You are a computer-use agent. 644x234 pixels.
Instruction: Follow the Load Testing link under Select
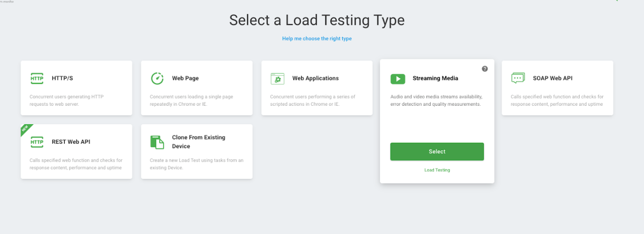(437, 170)
